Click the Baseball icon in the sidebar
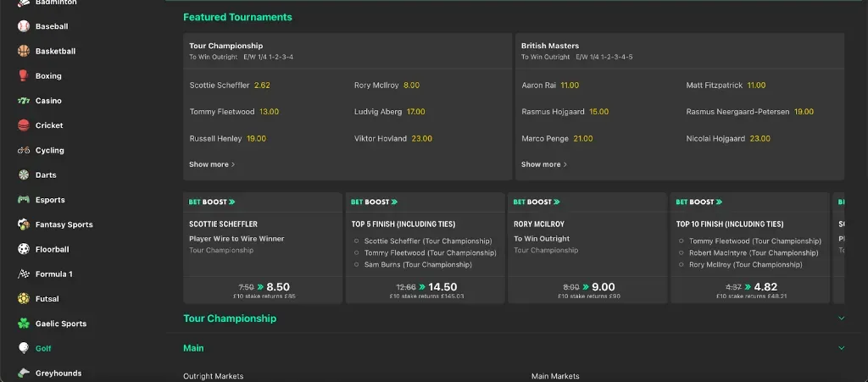 tap(24, 26)
